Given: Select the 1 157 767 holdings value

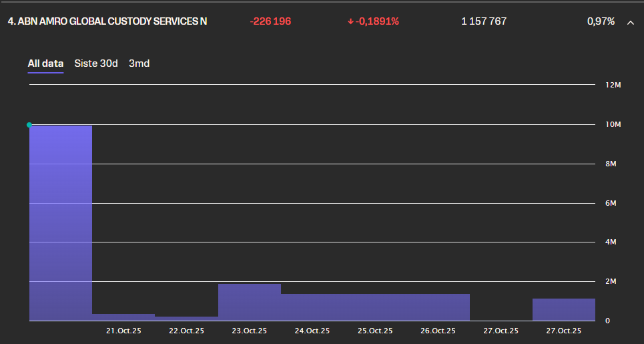Looking at the screenshot, I should [x=484, y=21].
